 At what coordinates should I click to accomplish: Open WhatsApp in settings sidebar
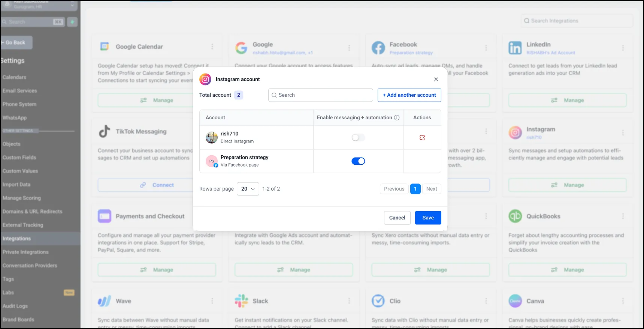pos(15,118)
